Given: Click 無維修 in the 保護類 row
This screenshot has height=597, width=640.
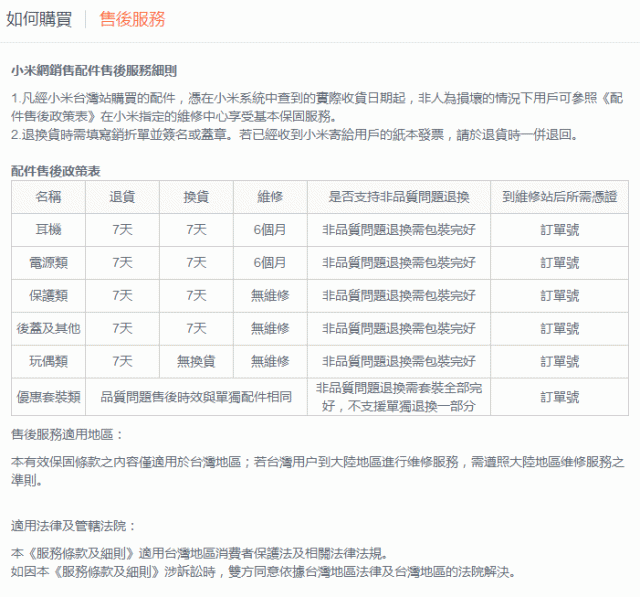Looking at the screenshot, I should (270, 296).
